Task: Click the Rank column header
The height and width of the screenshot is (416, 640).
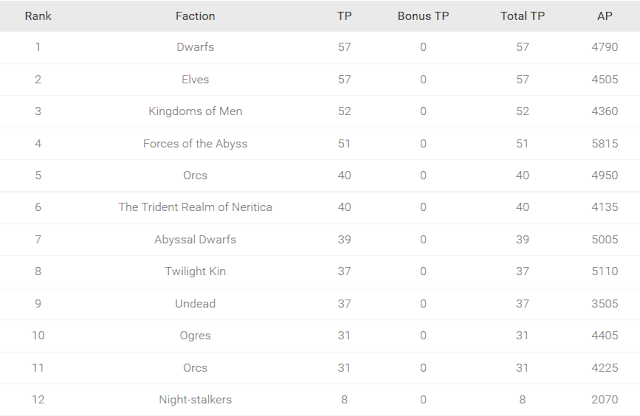Action: [38, 16]
